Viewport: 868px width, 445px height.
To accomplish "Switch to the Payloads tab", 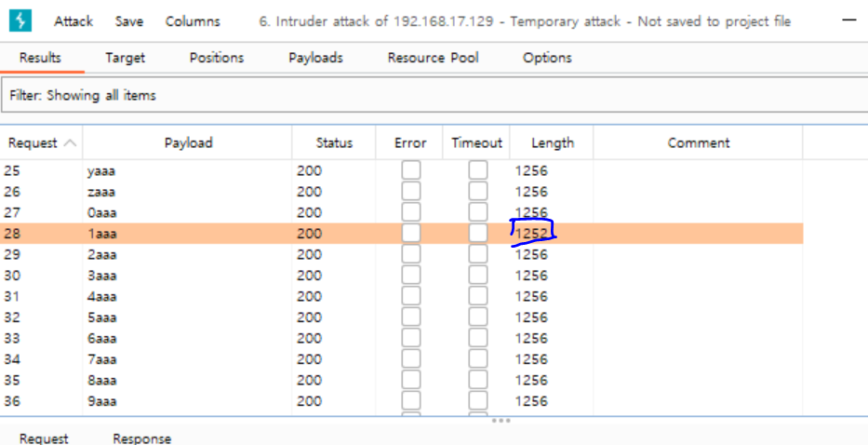I will tap(315, 58).
